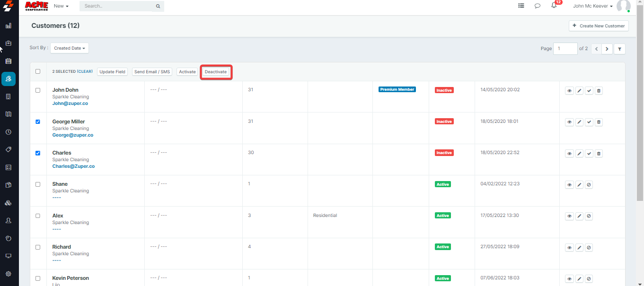
Task: Check the Richard row checkbox
Action: [x=38, y=247]
